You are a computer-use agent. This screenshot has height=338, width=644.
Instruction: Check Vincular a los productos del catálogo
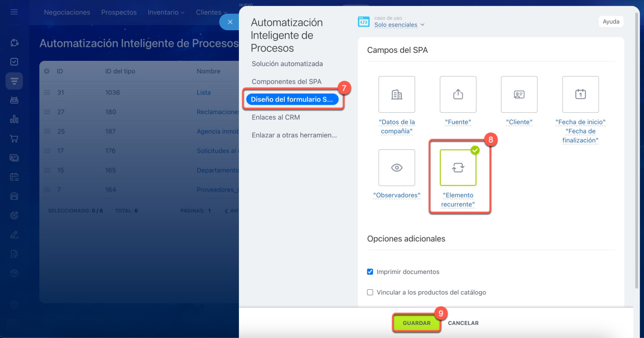370,292
